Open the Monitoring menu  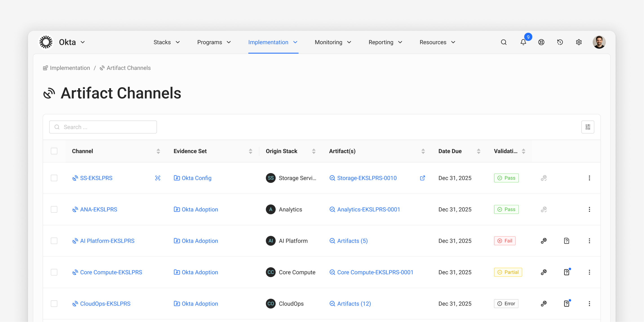[333, 42]
